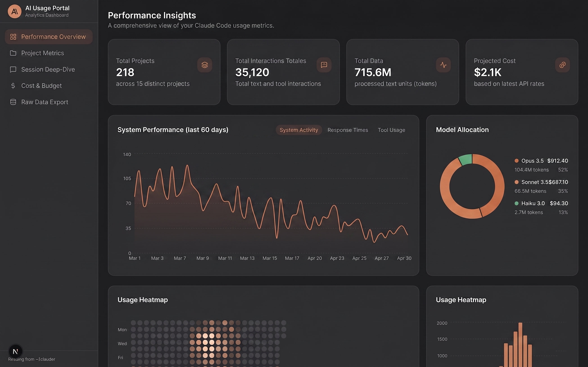Click the 2000 label on bar chart axis
The width and height of the screenshot is (588, 367).
pyautogui.click(x=442, y=323)
